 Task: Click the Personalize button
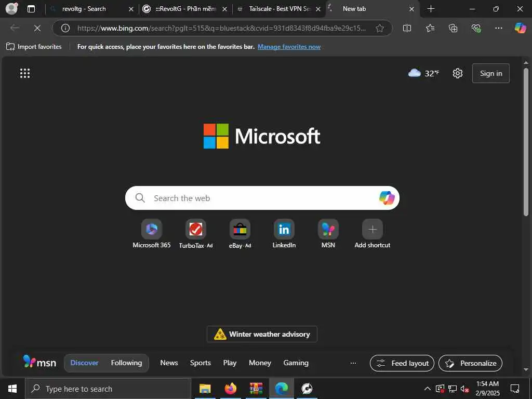[471, 363]
